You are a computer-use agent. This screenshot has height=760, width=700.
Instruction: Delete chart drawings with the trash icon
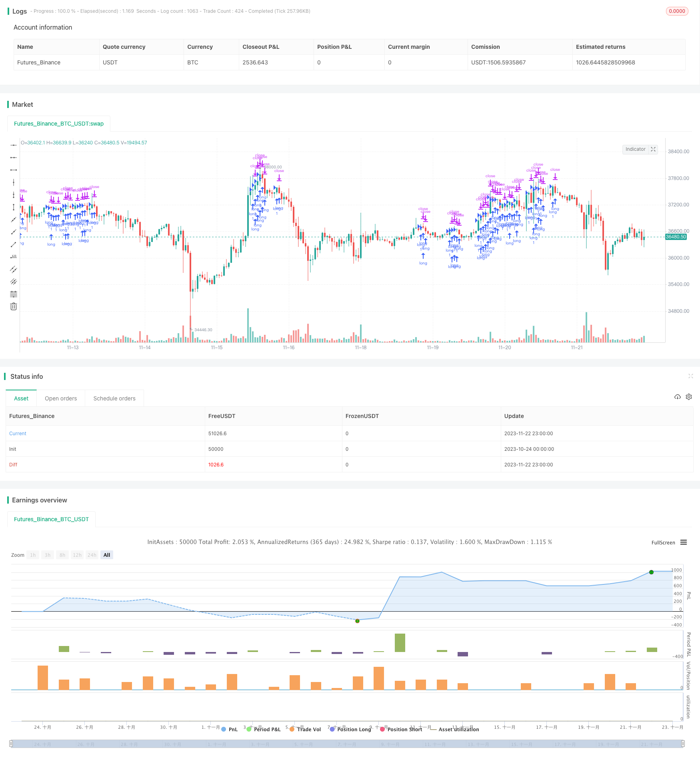pyautogui.click(x=14, y=306)
